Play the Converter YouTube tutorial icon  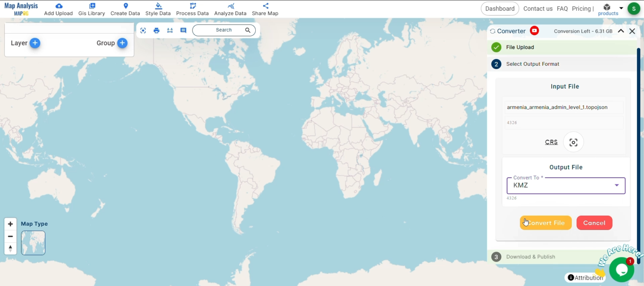coord(534,30)
